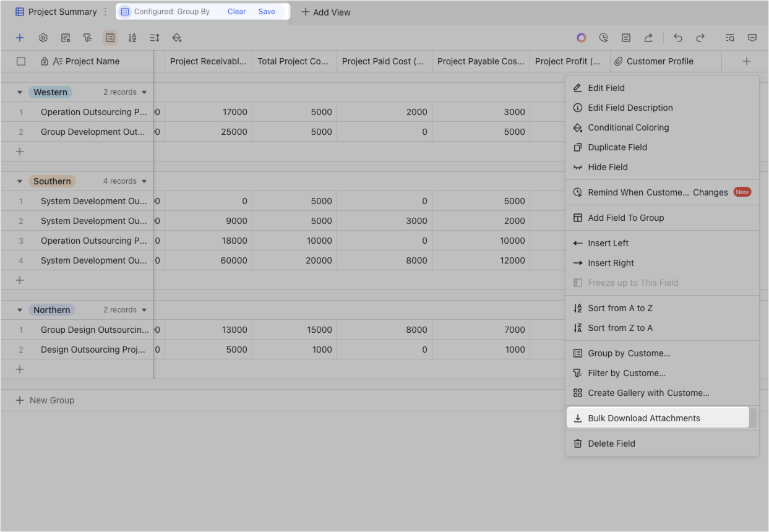
Task: Select Duplicate Field
Action: click(662, 147)
